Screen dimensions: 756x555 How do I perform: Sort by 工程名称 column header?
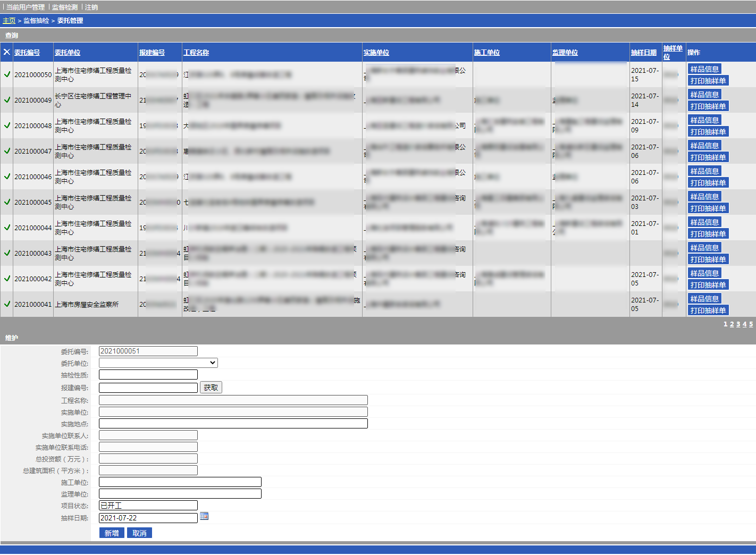click(x=196, y=53)
